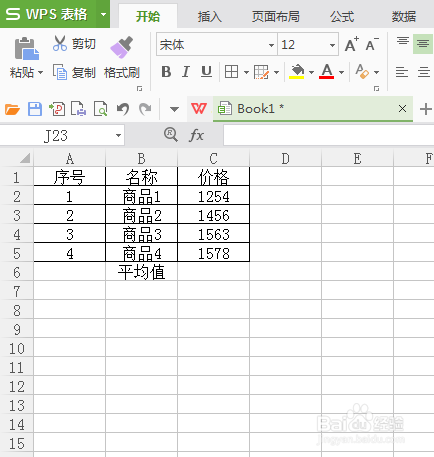
Task: Undo the last action
Action: 123,109
